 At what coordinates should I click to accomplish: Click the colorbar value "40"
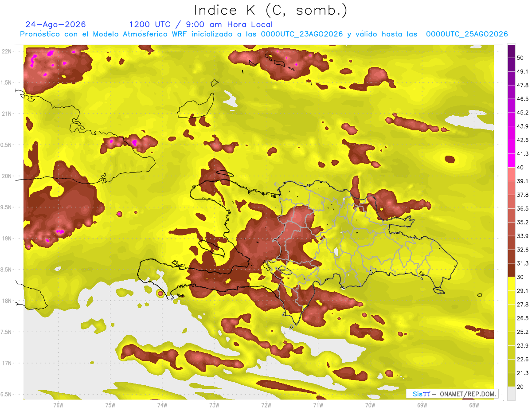520,168
